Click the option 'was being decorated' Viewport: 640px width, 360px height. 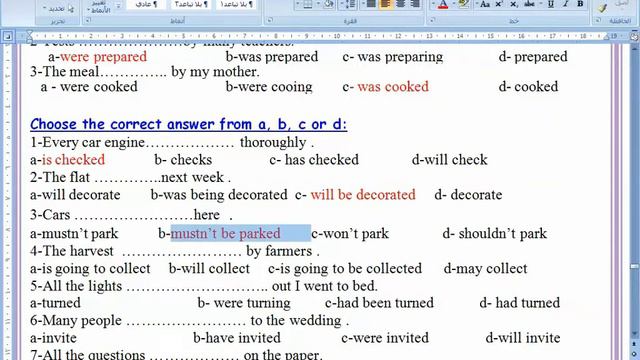(x=225, y=195)
